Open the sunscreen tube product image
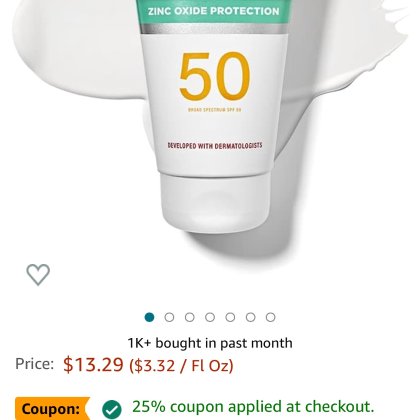The height and width of the screenshot is (420, 420). pyautogui.click(x=213, y=117)
